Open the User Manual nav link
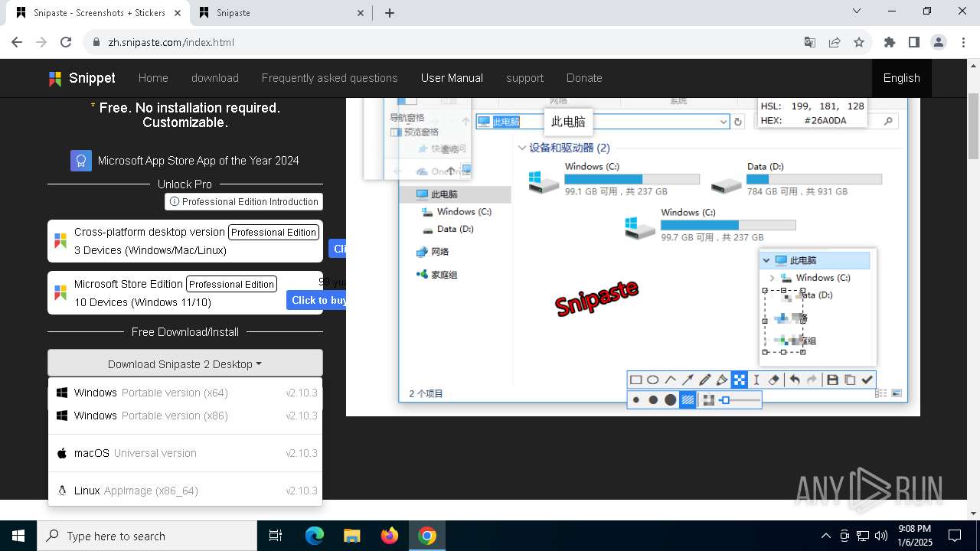 point(452,78)
